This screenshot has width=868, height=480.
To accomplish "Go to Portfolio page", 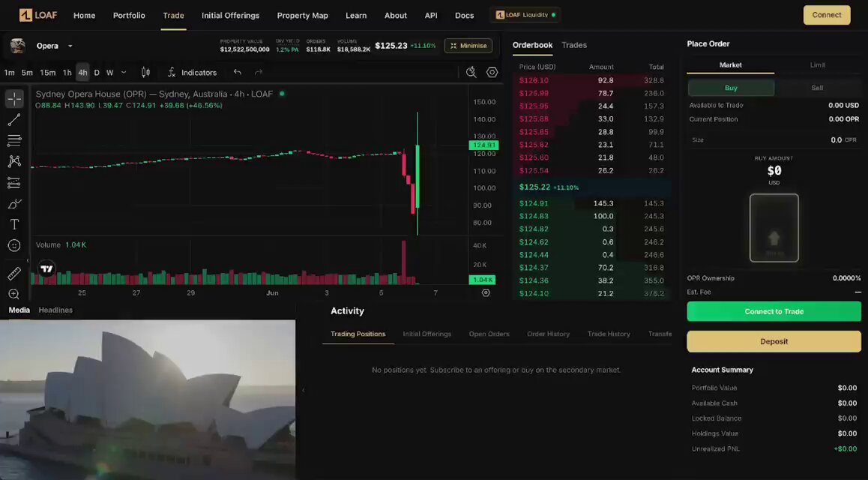I will coord(129,16).
